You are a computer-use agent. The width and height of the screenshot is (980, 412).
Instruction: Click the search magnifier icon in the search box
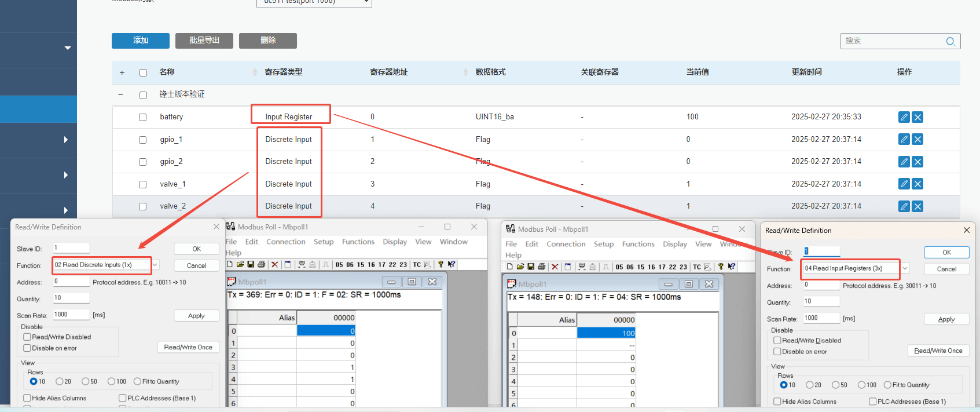click(x=950, y=41)
